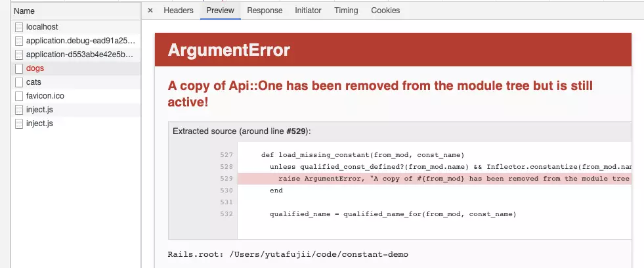Click the cats request file icon
Screen dimensions: 644x268
[19, 82]
